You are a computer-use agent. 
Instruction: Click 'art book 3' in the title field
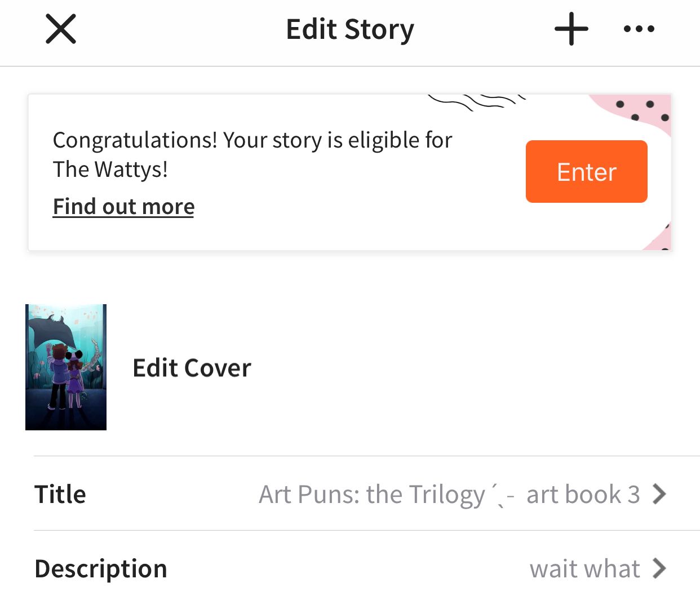[583, 495]
